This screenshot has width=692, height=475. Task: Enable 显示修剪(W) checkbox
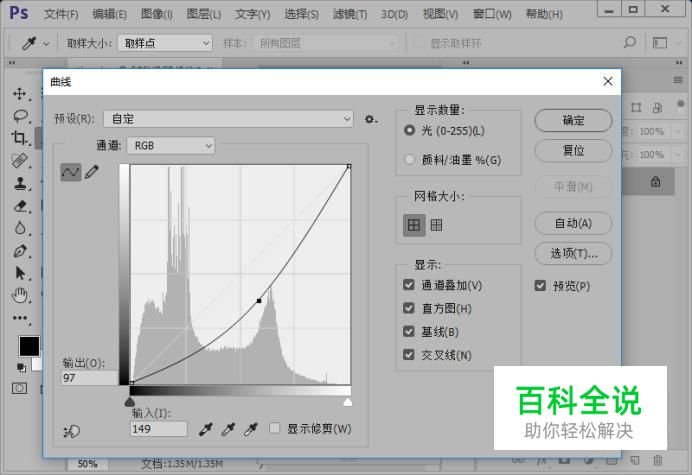pyautogui.click(x=275, y=428)
